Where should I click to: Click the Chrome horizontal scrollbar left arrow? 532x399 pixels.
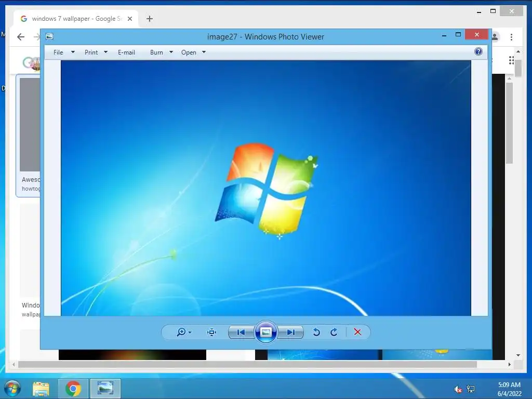pos(14,364)
